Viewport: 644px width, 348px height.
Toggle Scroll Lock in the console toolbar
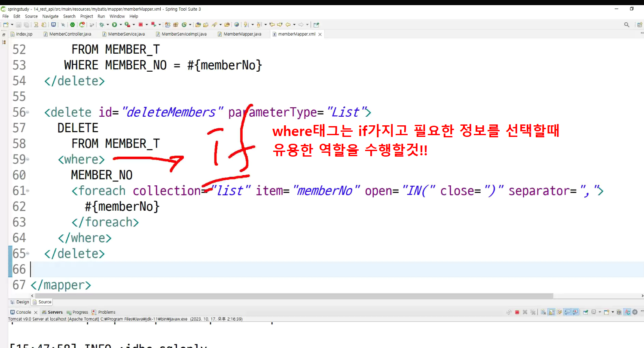point(551,312)
